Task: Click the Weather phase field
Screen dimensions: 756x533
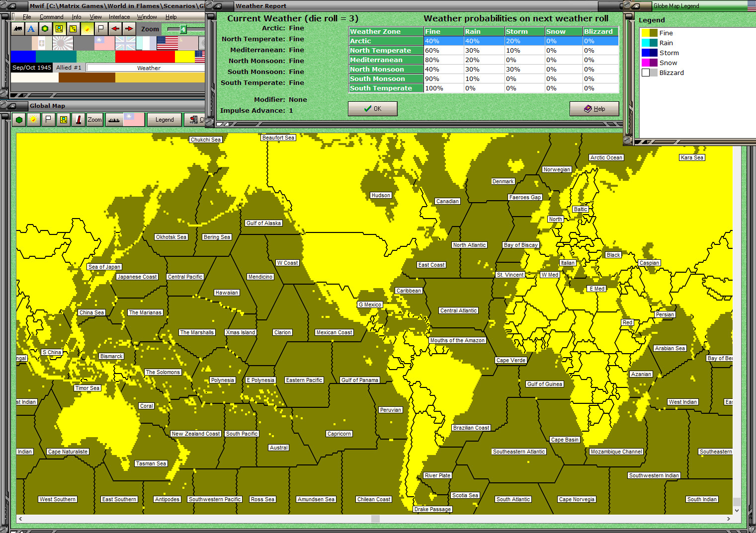Action: (x=146, y=68)
